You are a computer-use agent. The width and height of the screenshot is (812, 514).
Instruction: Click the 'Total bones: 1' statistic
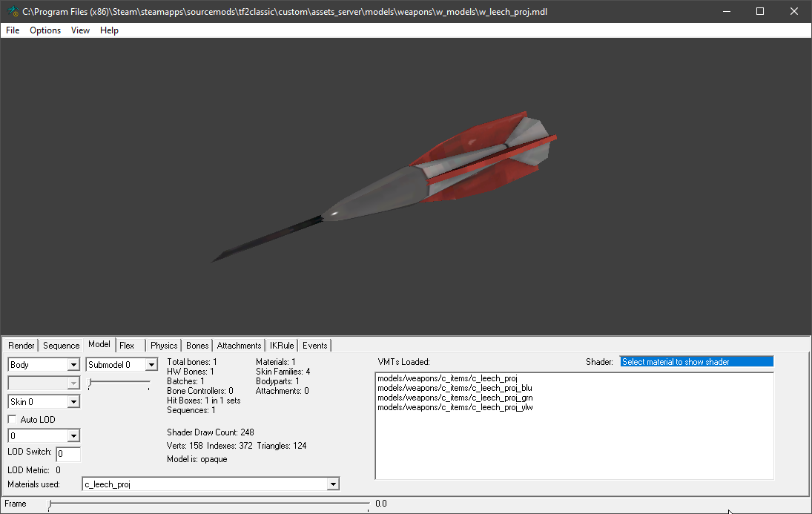pyautogui.click(x=191, y=362)
